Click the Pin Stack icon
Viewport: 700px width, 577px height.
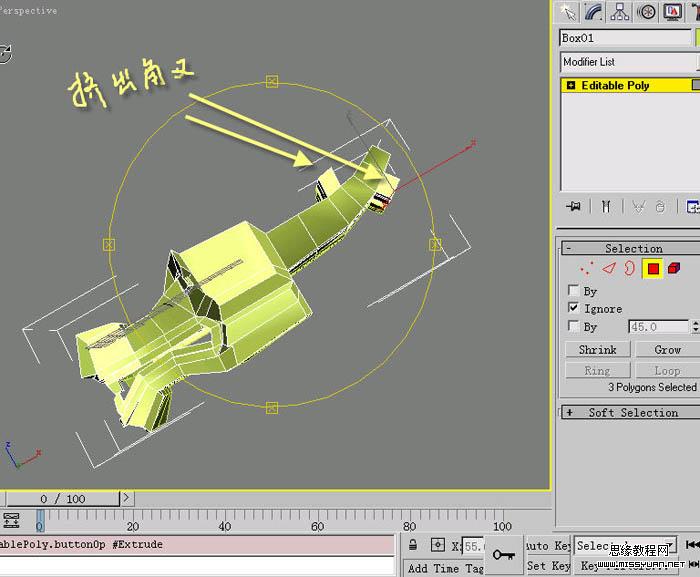pyautogui.click(x=573, y=206)
